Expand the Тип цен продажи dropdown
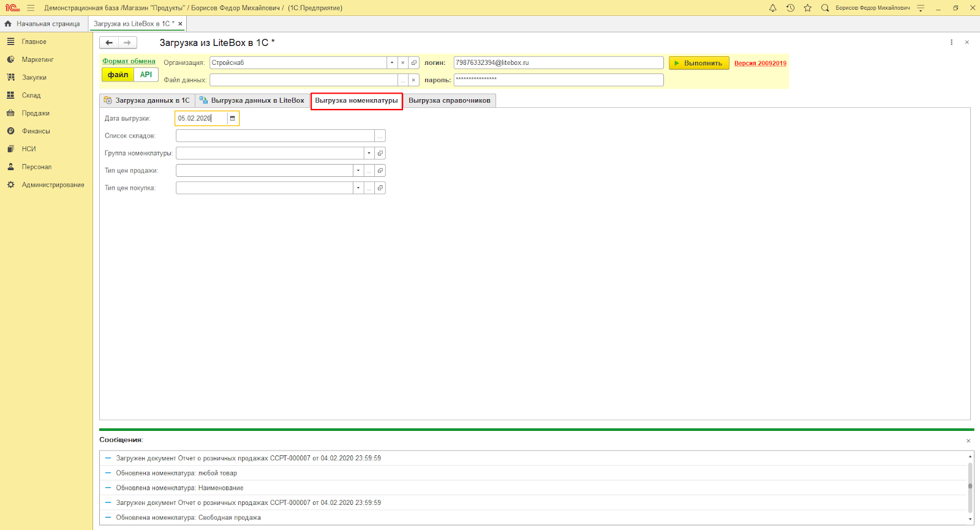This screenshot has width=980, height=530. 358,171
